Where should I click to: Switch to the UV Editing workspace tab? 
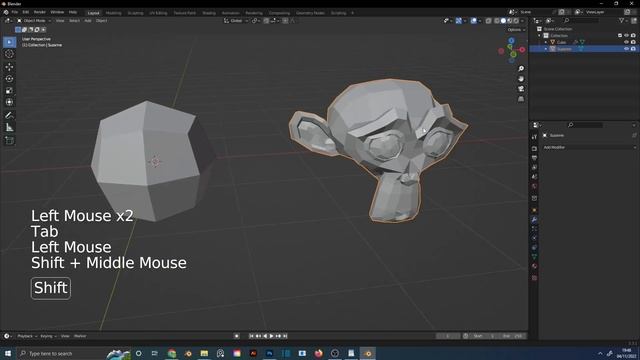point(158,13)
